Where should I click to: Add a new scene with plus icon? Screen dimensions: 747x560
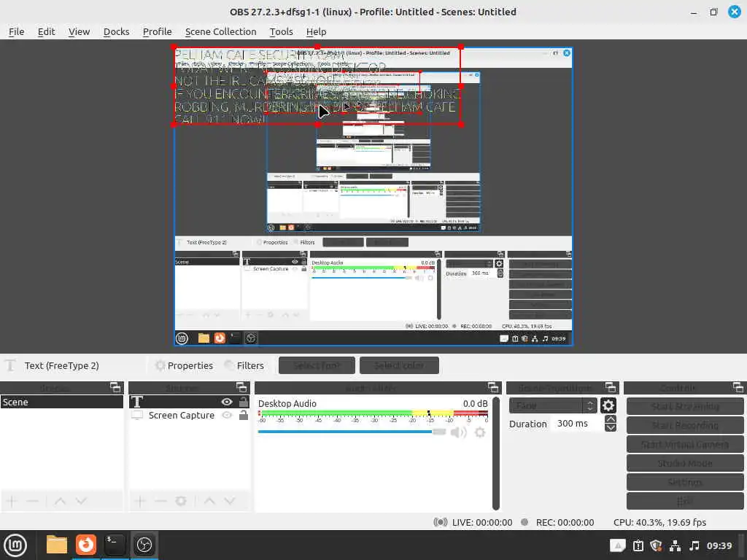(12, 501)
